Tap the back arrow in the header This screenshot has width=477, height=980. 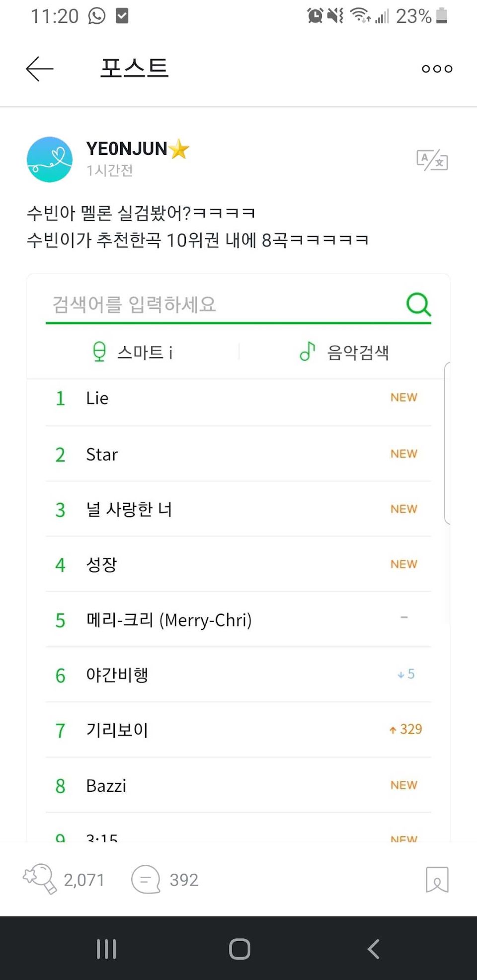[39, 69]
